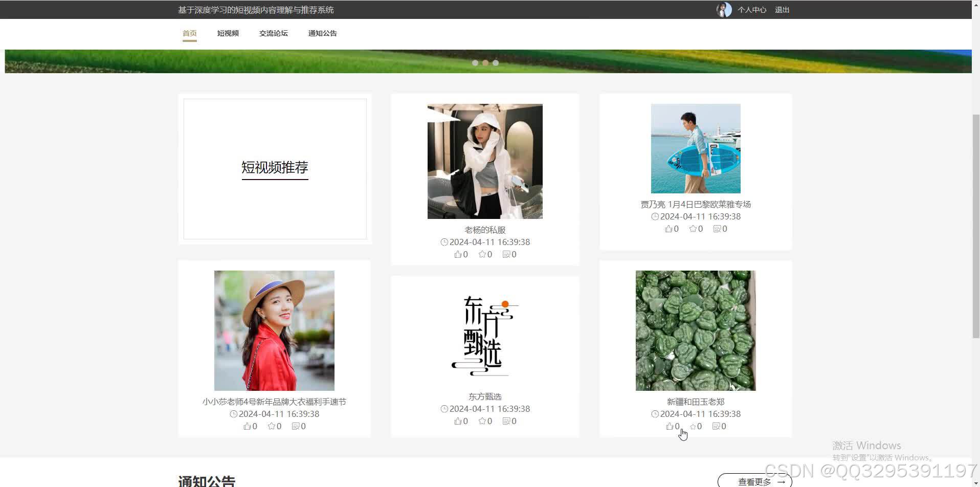
Task: Open the 首页 navigation tab
Action: point(190,33)
